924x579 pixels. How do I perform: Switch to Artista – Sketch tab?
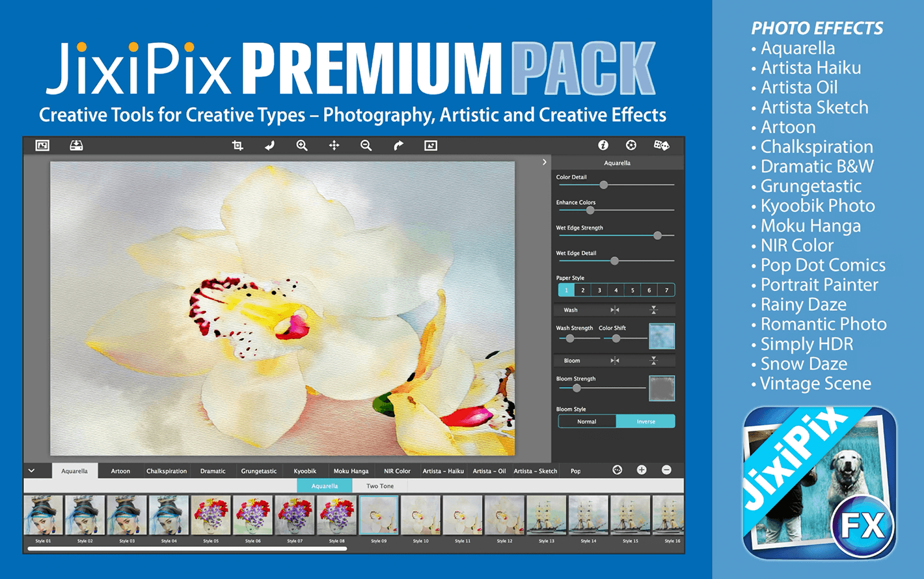click(536, 471)
